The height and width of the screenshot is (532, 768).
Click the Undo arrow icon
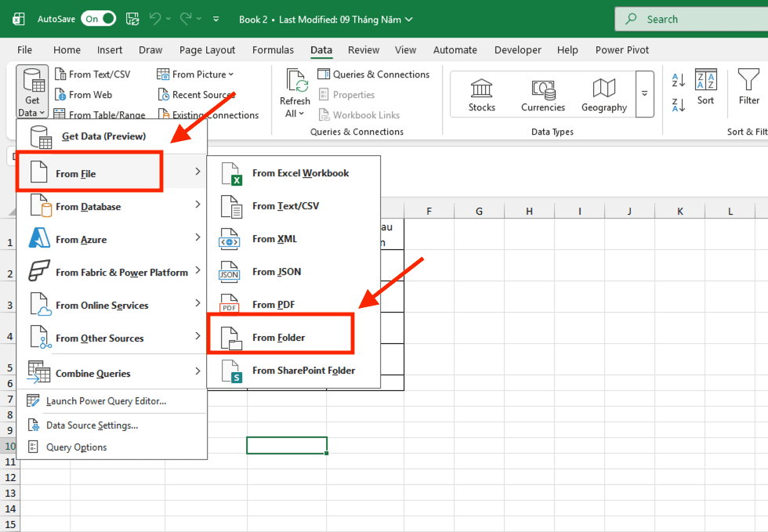[x=155, y=19]
